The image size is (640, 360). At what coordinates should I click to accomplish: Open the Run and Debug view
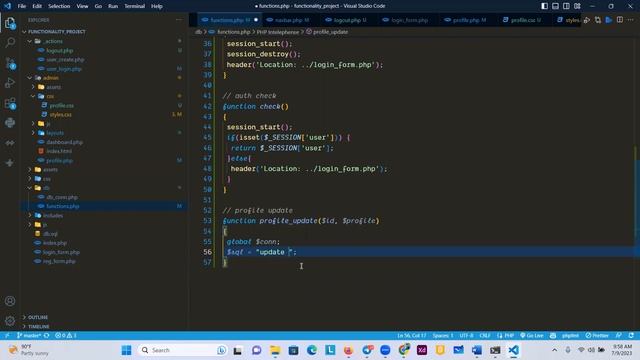pyautogui.click(x=10, y=83)
